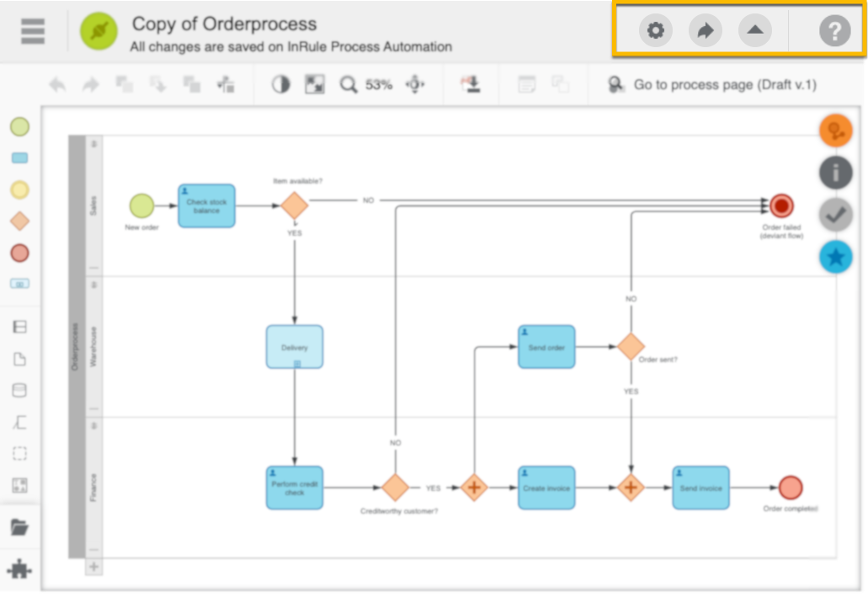Click the Check stock balance task

pos(206,206)
